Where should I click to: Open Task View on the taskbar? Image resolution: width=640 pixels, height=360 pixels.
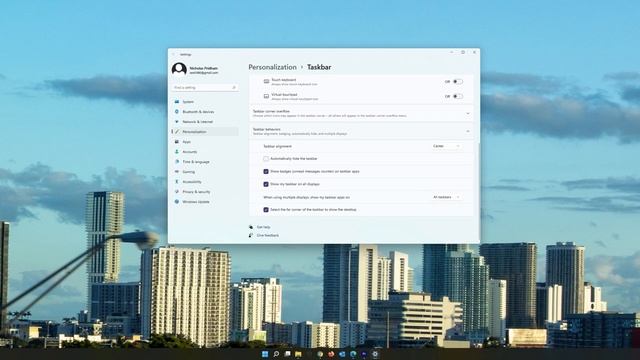(287, 354)
